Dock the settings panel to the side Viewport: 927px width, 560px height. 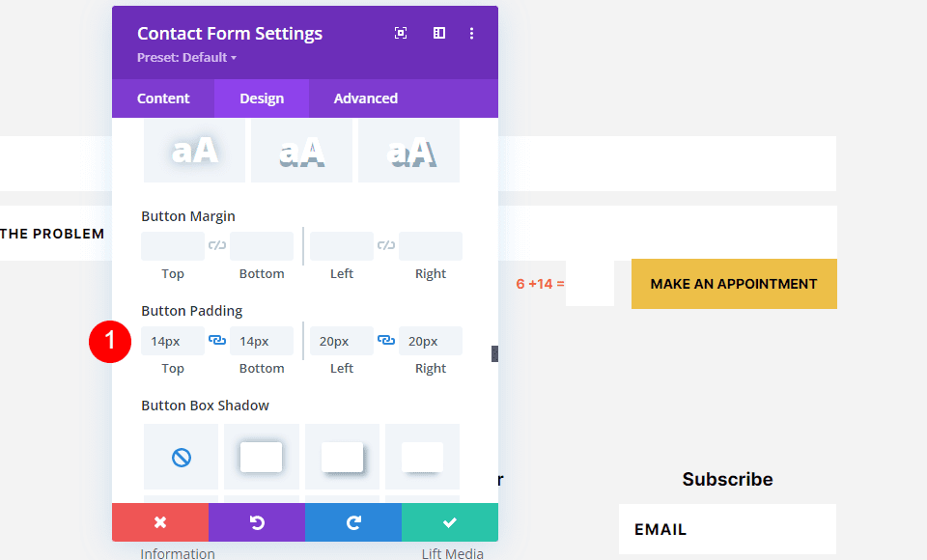tap(438, 32)
